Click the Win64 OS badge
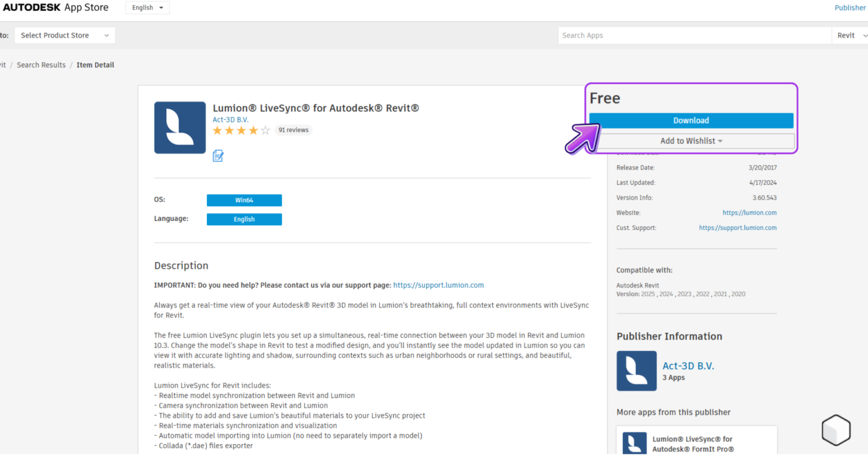This screenshot has height=460, width=868. pyautogui.click(x=244, y=200)
